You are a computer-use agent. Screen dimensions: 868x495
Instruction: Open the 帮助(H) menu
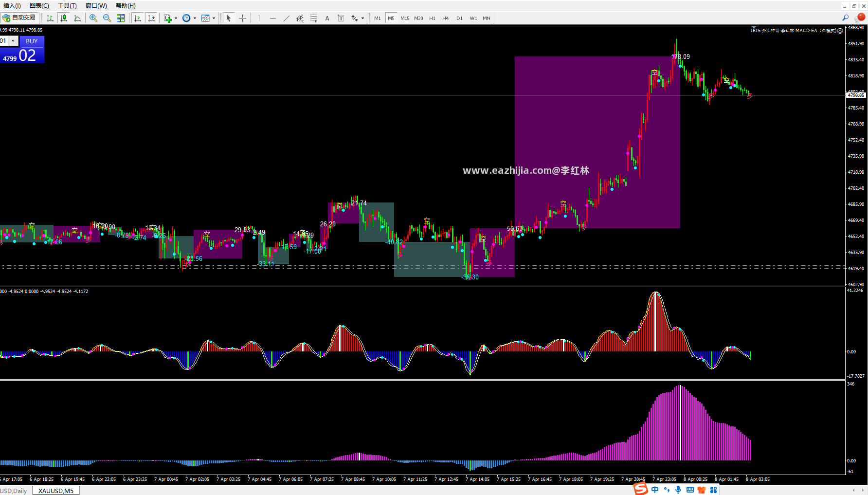click(126, 6)
